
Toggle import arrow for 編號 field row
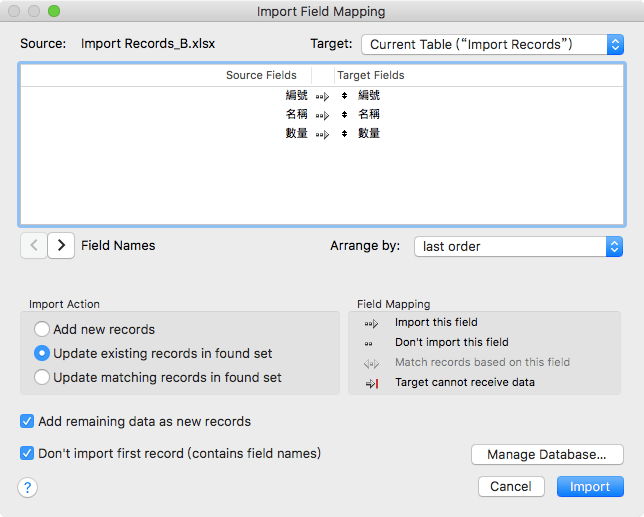322,96
